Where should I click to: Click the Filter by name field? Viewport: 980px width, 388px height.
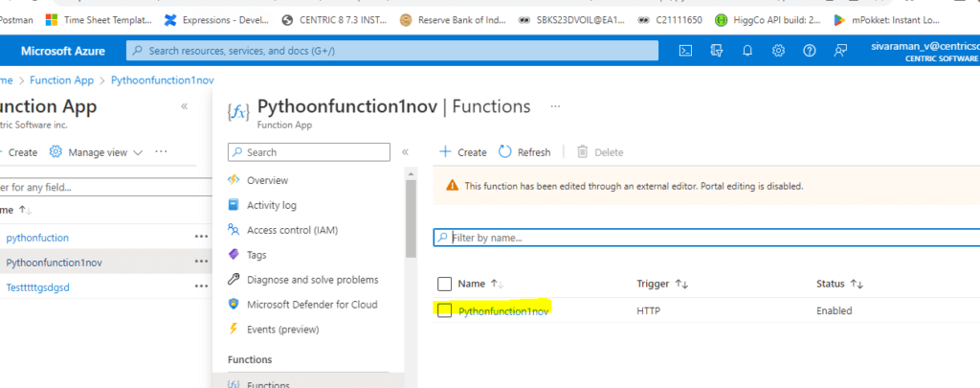click(708, 237)
